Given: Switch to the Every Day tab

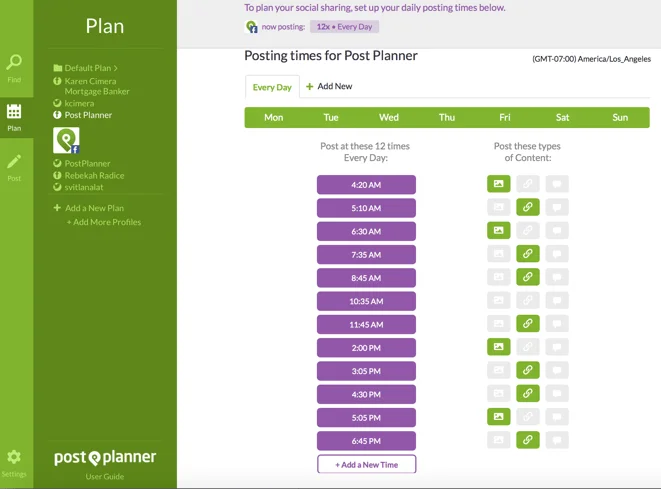Looking at the screenshot, I should point(272,87).
